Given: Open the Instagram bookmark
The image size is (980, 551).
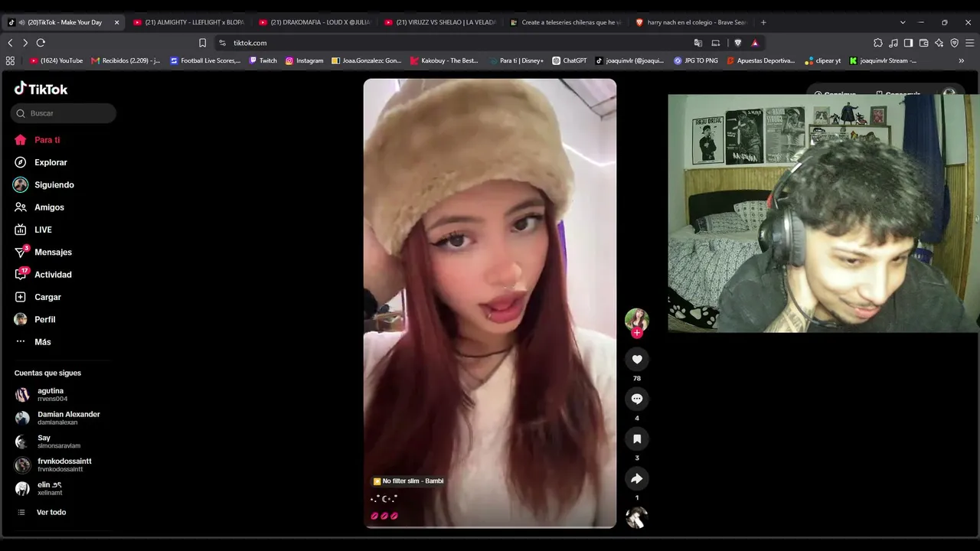Looking at the screenshot, I should pos(304,60).
